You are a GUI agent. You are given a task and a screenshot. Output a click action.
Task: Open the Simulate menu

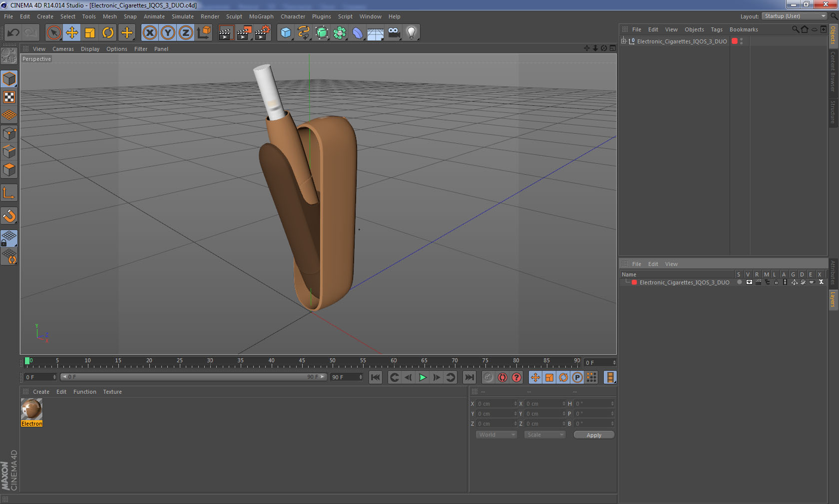(183, 16)
